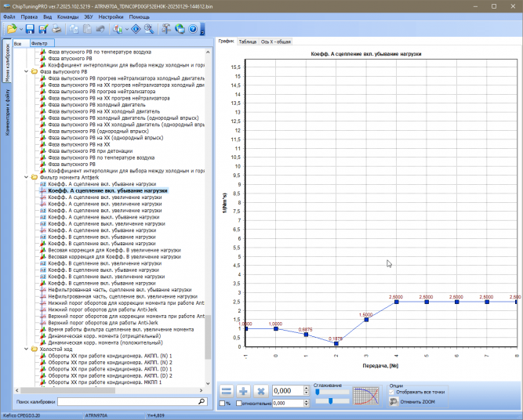This screenshot has height=420, width=523.
Task: Click the multiply value X button
Action: [261, 391]
